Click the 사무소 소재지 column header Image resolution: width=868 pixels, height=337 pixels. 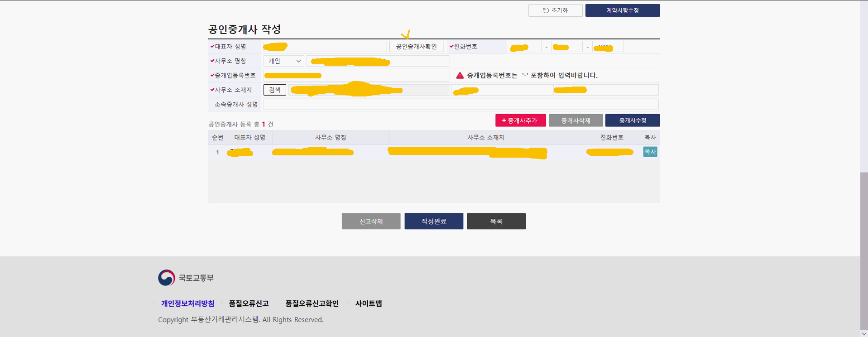coord(486,137)
